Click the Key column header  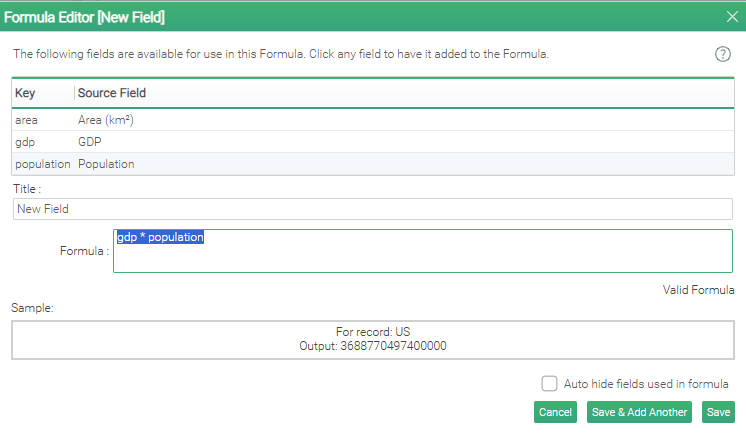point(26,93)
